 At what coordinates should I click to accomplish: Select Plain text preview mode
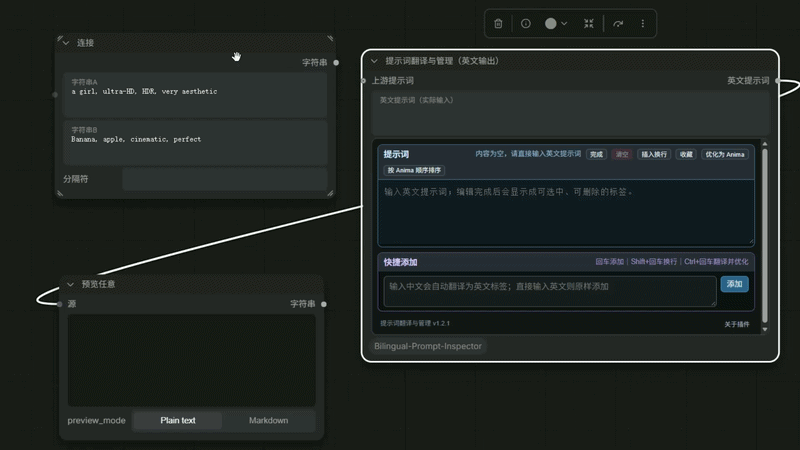178,420
